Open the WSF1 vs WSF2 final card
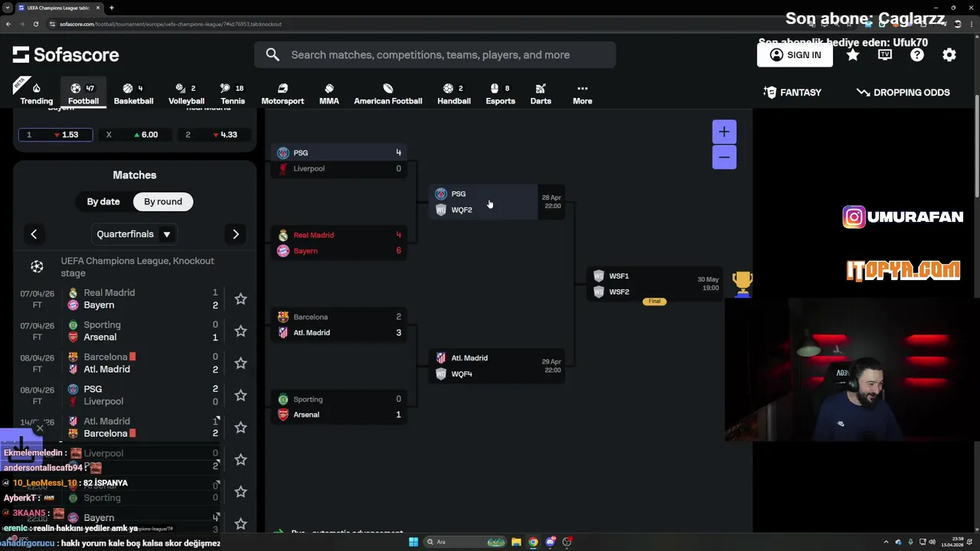The height and width of the screenshot is (551, 980). point(655,284)
